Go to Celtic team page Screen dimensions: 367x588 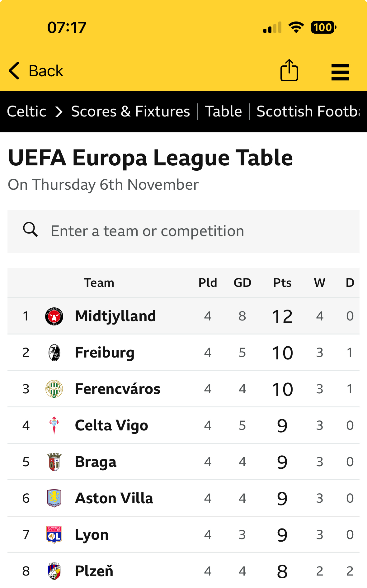(27, 111)
